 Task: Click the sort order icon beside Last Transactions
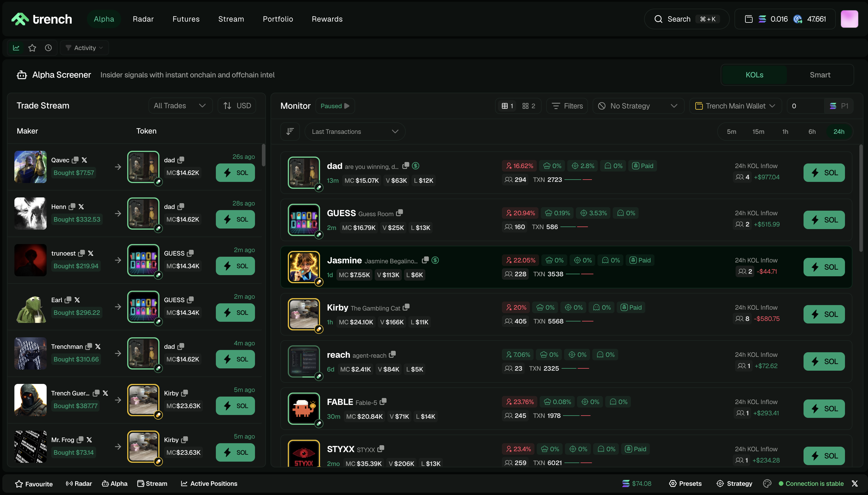pyautogui.click(x=290, y=132)
